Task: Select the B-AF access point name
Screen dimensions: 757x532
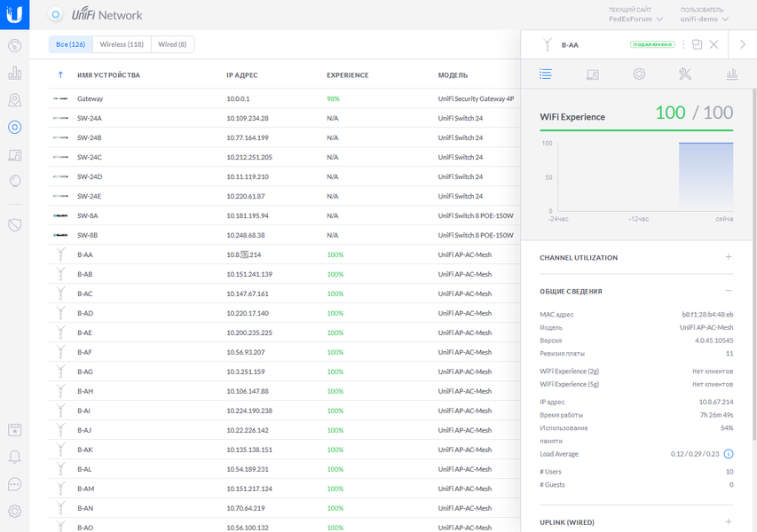Action: 84,352
